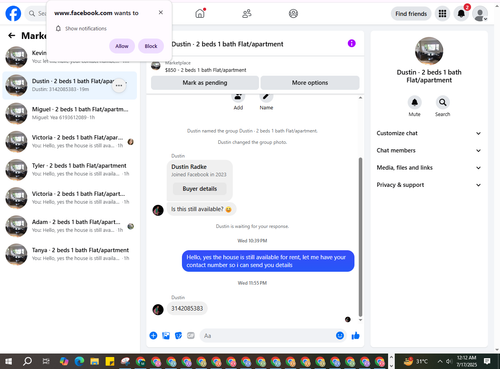
Task: Open the notifications bell with red badge
Action: pos(461,14)
